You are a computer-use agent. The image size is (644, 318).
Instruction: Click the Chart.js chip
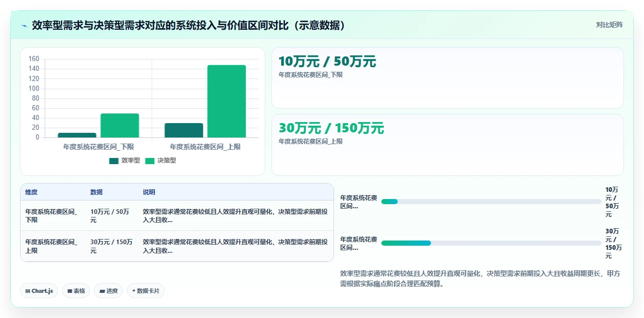tap(40, 291)
